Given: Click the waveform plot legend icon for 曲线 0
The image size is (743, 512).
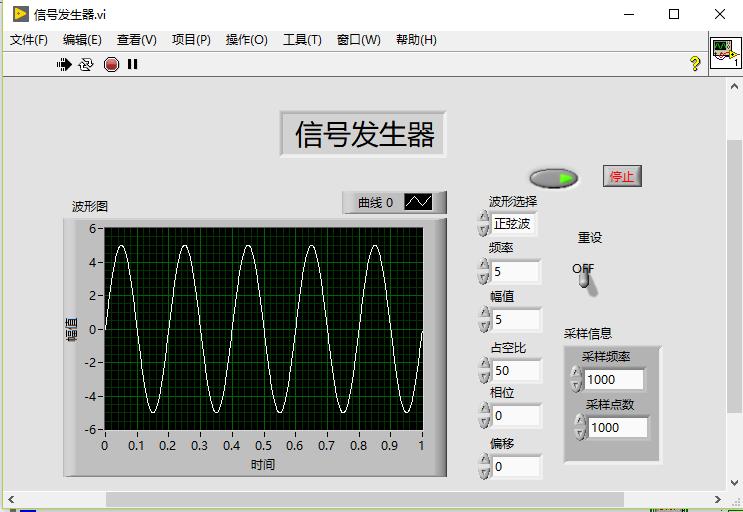Looking at the screenshot, I should [x=418, y=202].
